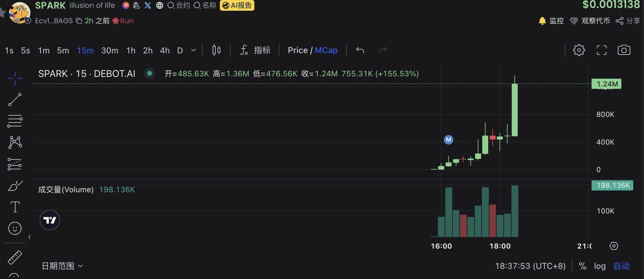Screen dimensions: 644x279
Task: Open the forecasting and measurement tools
Action: (15, 164)
